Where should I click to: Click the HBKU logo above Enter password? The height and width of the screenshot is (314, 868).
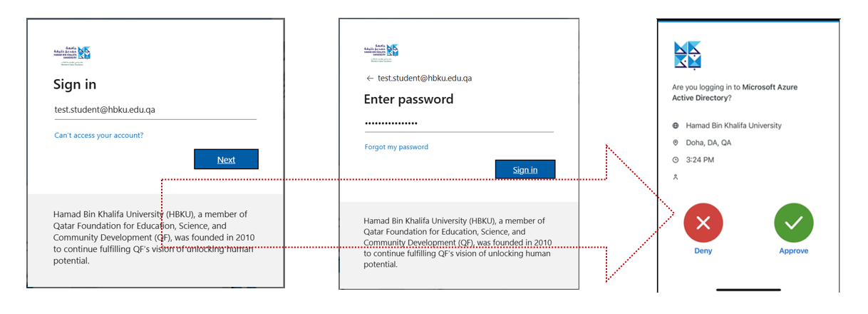[x=381, y=52]
